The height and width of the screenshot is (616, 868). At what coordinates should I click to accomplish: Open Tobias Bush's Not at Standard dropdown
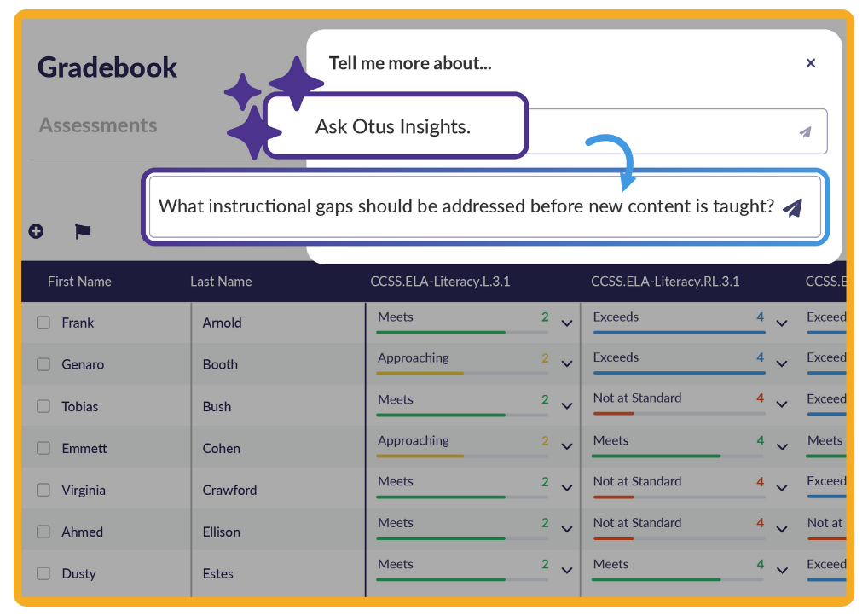click(x=781, y=405)
